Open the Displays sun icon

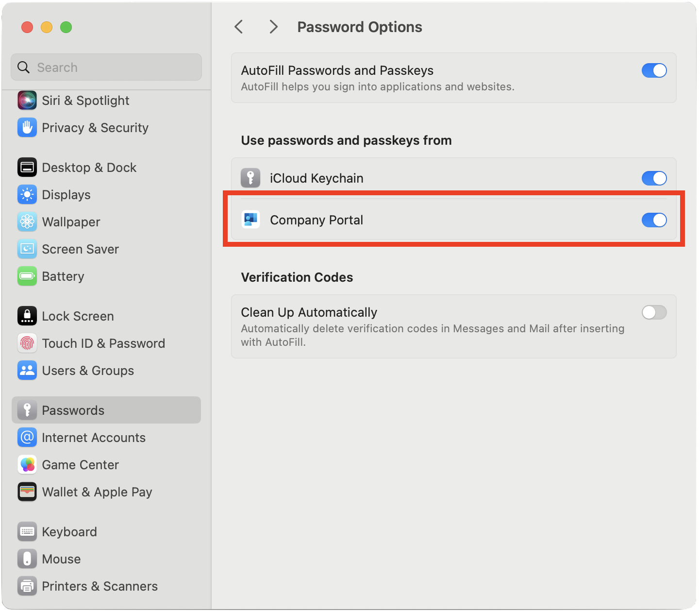coord(27,195)
